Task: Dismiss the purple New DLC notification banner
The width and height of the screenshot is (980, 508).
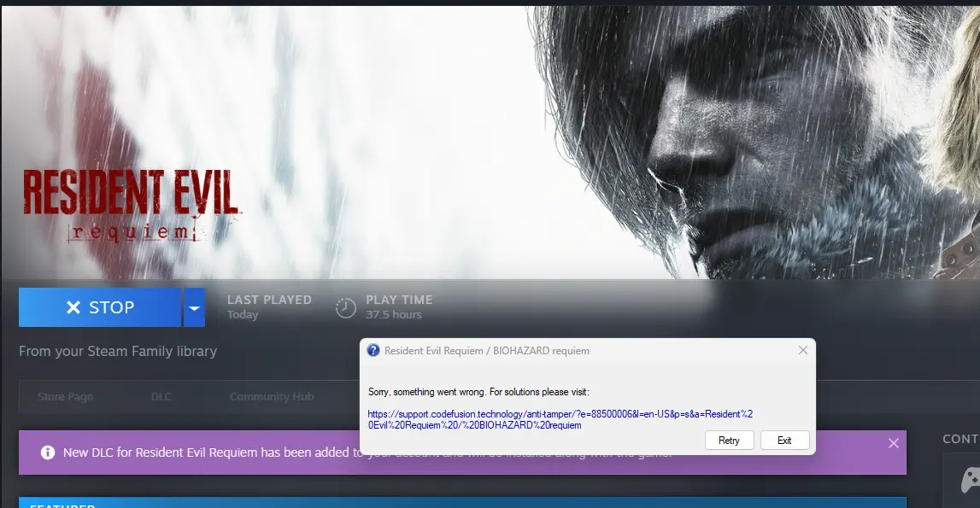Action: pyautogui.click(x=893, y=443)
